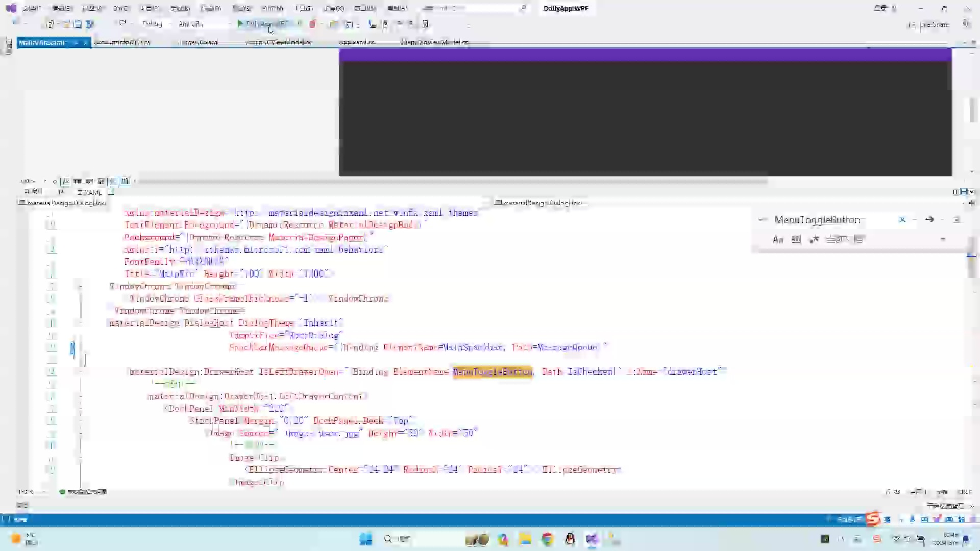Image resolution: width=980 pixels, height=551 pixels.
Task: Click the build status checkmark in the status bar
Action: (x=62, y=492)
